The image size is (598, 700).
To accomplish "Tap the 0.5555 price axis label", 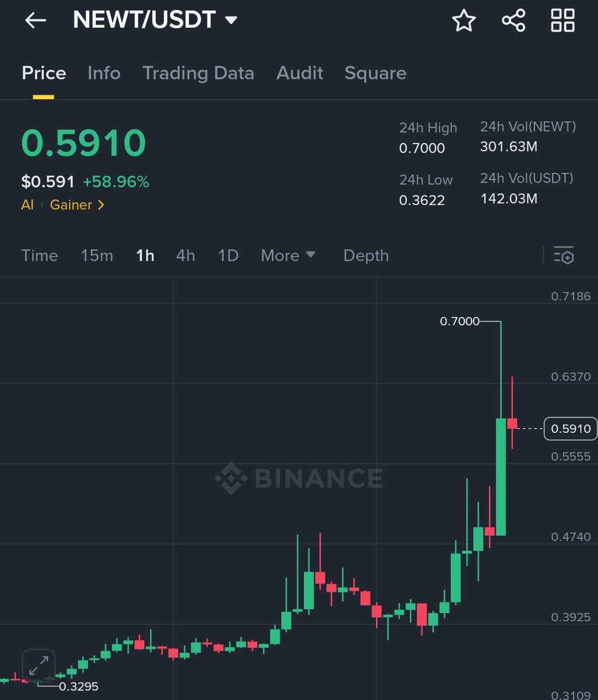I will [x=571, y=457].
